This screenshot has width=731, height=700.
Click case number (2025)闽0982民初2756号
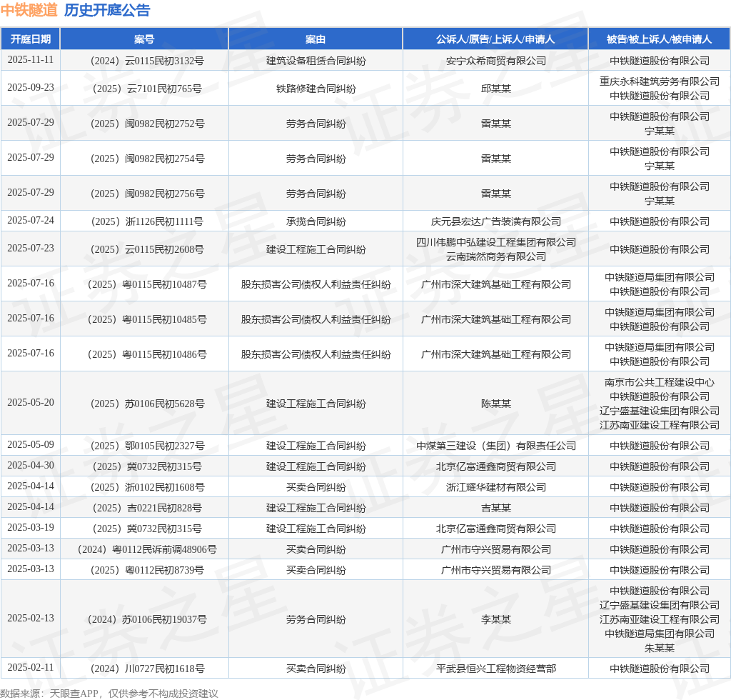(x=147, y=194)
